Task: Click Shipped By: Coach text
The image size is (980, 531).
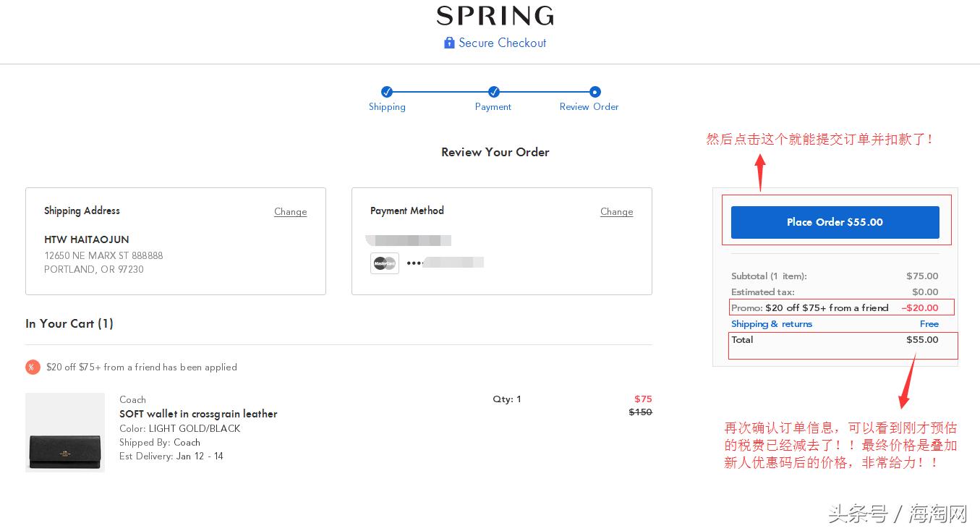Action: (x=160, y=442)
